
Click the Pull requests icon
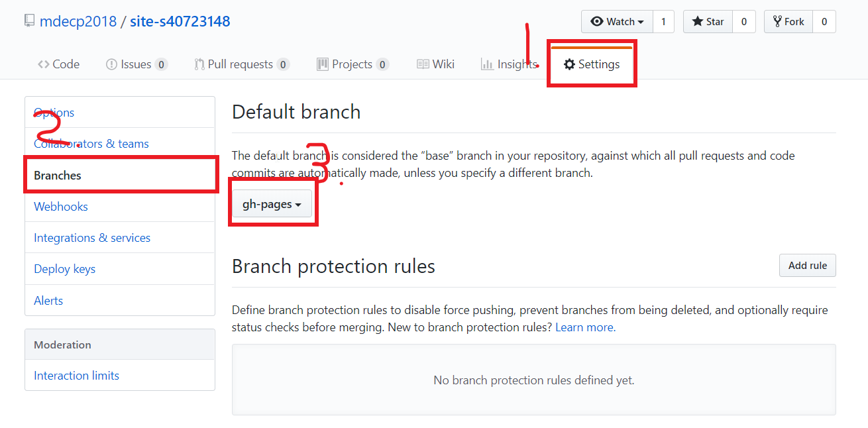tap(199, 64)
